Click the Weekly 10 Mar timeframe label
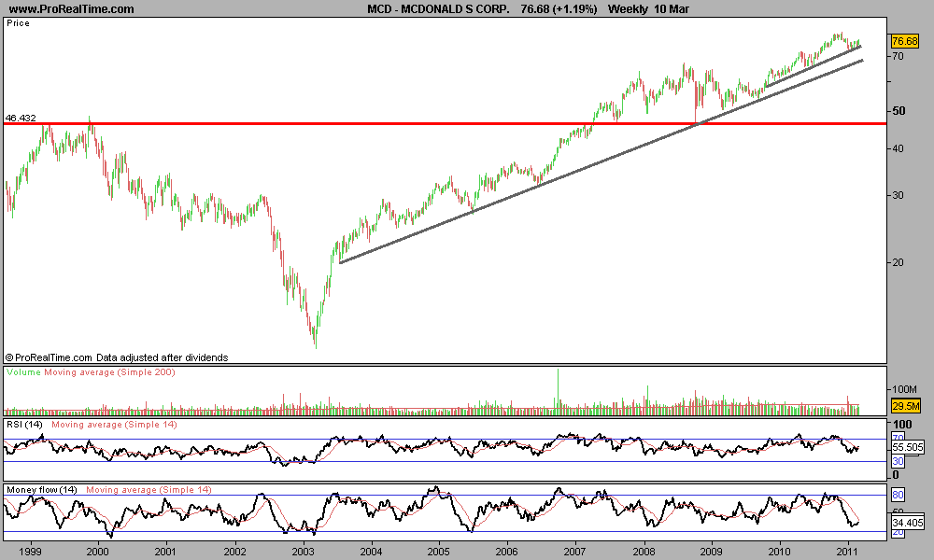Screen dimensions: 934x560 coord(648,9)
